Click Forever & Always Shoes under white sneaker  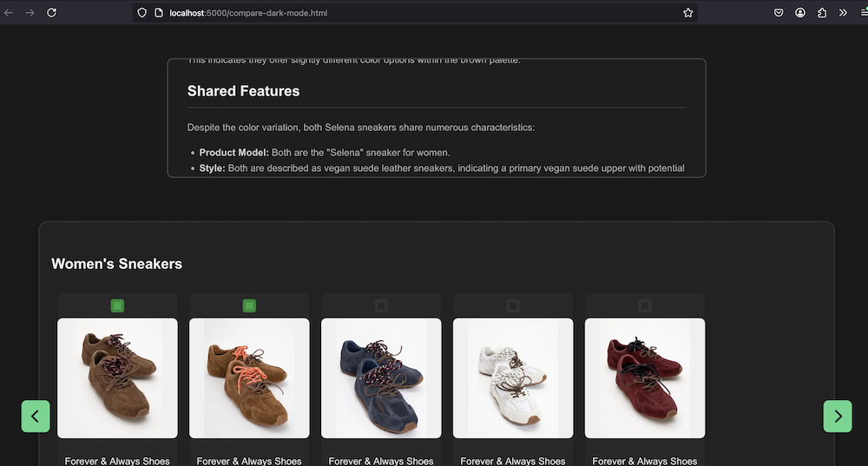tap(513, 461)
